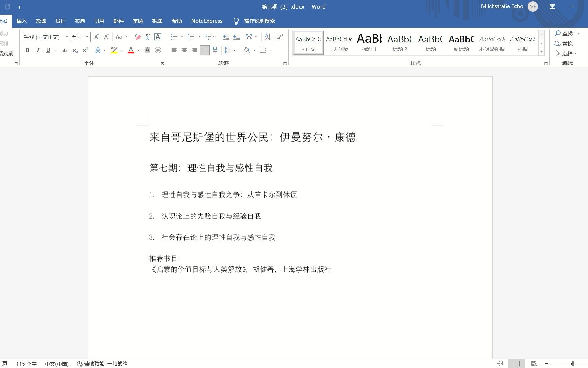Apply the 标题 2 style
The height and width of the screenshot is (368, 588).
[x=400, y=43]
